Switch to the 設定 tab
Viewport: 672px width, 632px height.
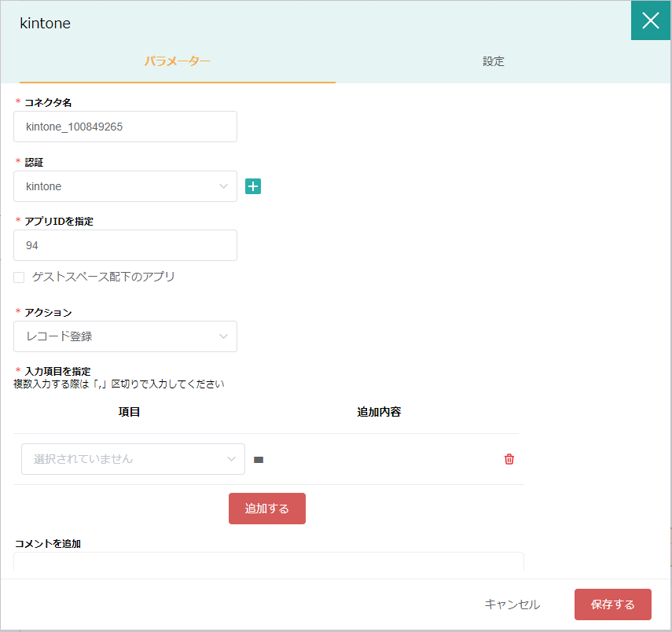pyautogui.click(x=494, y=61)
